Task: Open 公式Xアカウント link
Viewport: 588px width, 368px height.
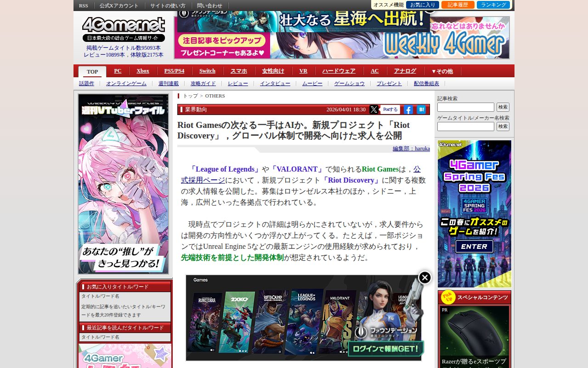Action: pyautogui.click(x=119, y=6)
